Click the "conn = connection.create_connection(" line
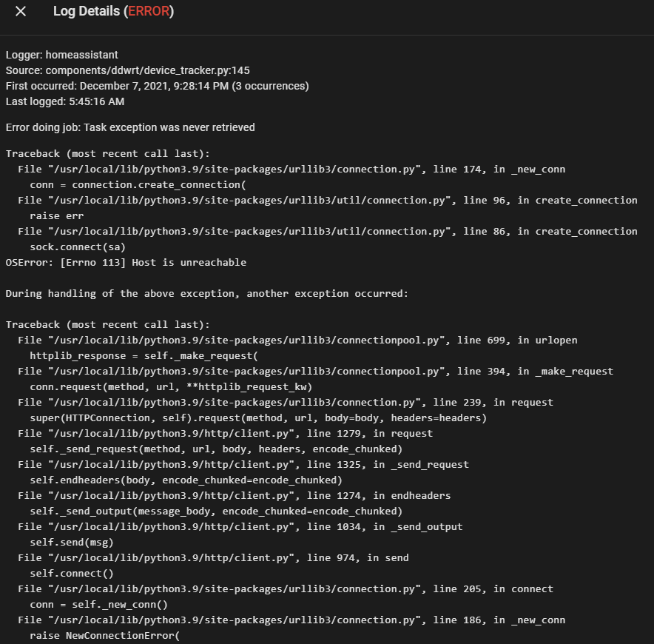 137,184
